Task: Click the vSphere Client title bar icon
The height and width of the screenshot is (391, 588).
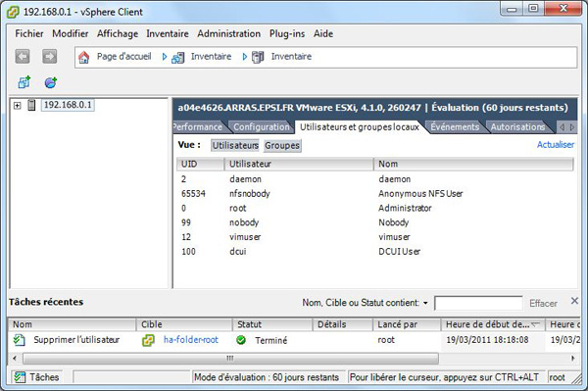Action: coord(13,12)
